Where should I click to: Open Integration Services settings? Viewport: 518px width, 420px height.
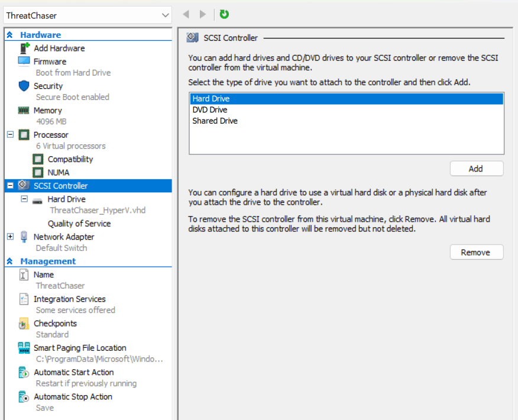69,299
